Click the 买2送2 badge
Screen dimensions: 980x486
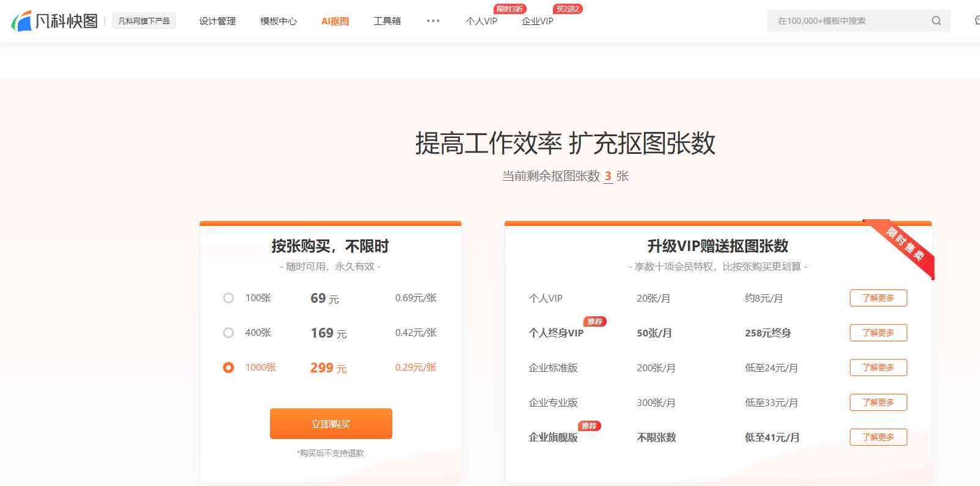point(568,9)
